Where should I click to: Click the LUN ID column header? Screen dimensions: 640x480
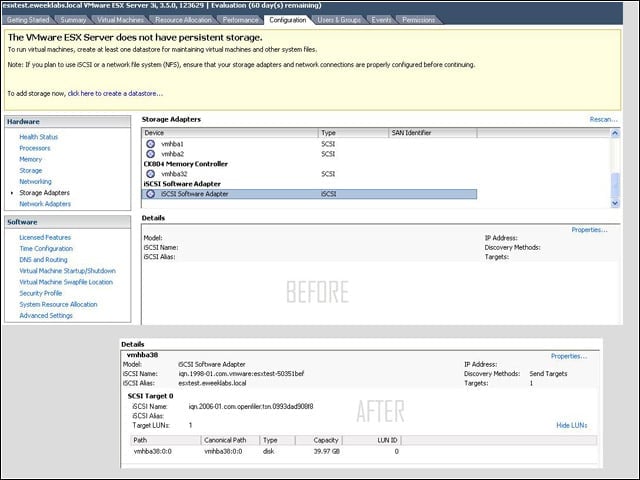[372, 440]
